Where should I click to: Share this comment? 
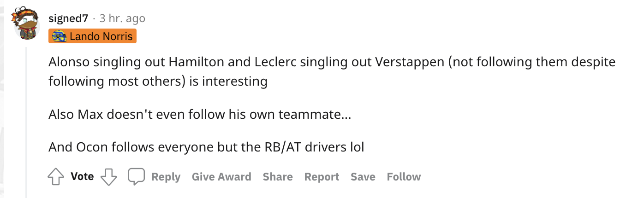pos(278,177)
